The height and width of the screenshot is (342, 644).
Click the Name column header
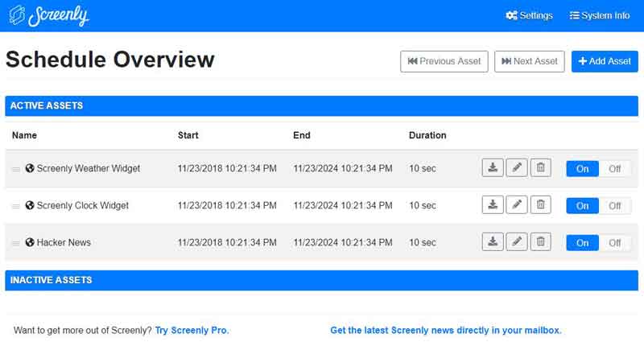pos(24,135)
